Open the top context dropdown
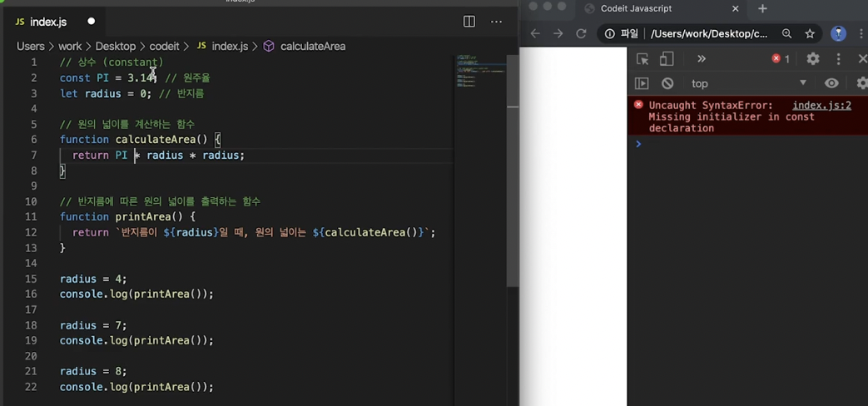868x406 pixels. pos(748,83)
